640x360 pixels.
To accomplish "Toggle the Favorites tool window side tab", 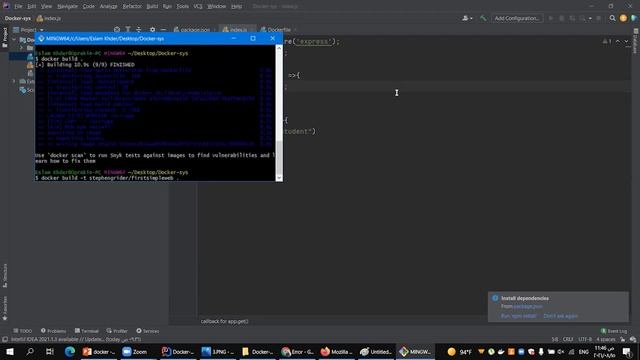I will [x=5, y=308].
